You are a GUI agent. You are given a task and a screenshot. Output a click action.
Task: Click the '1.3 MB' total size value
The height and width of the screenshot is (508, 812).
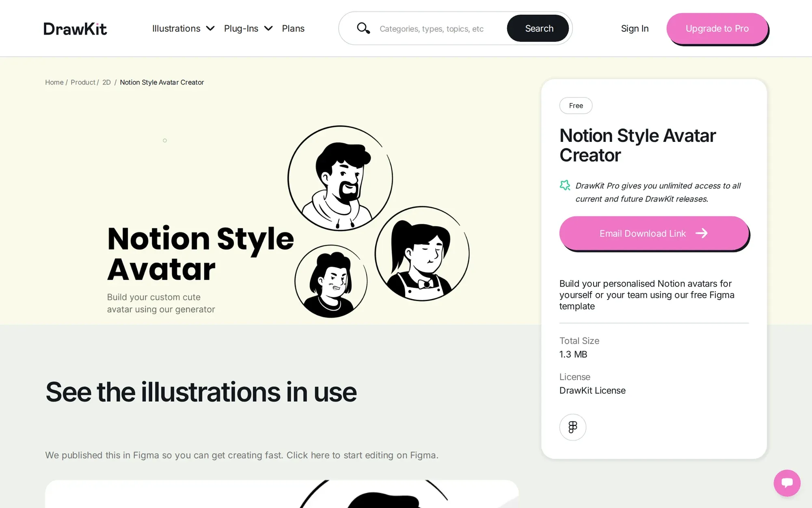point(573,354)
